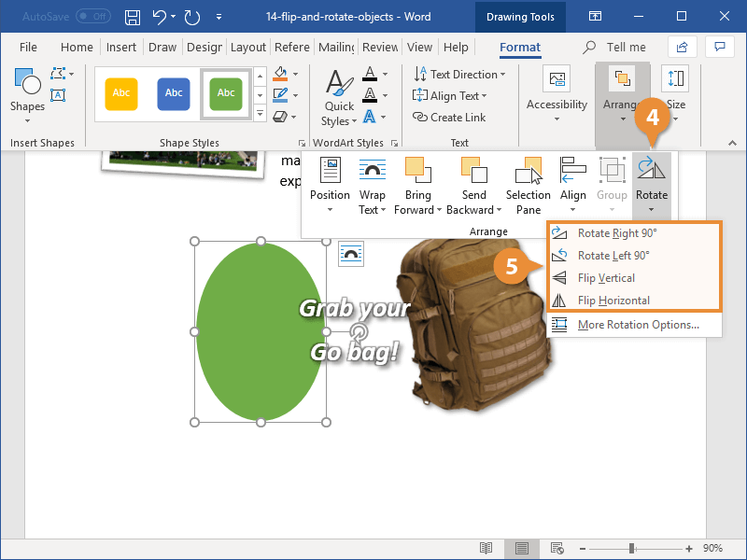Viewport: 747px width, 560px height.
Task: Switch to Print Layout view icon
Action: (x=522, y=548)
